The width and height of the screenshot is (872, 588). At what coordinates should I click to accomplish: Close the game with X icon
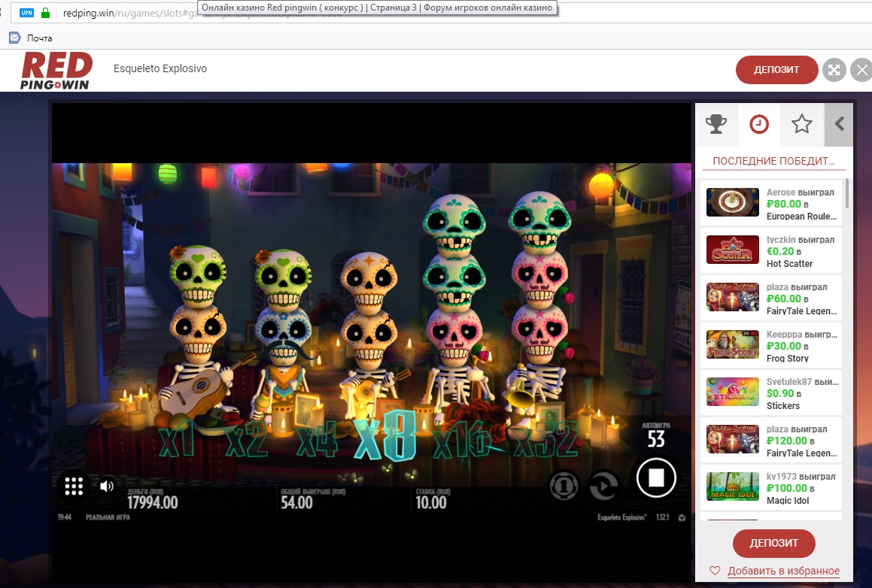[862, 70]
